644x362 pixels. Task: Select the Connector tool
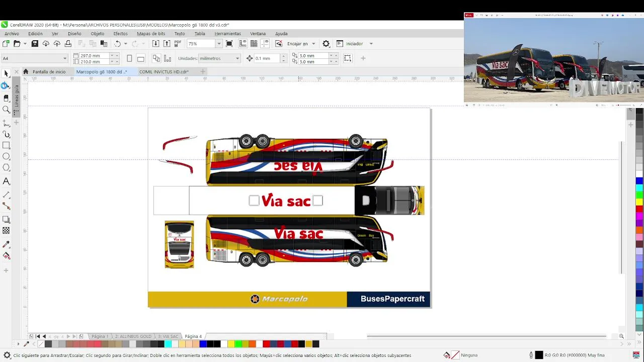tap(6, 206)
